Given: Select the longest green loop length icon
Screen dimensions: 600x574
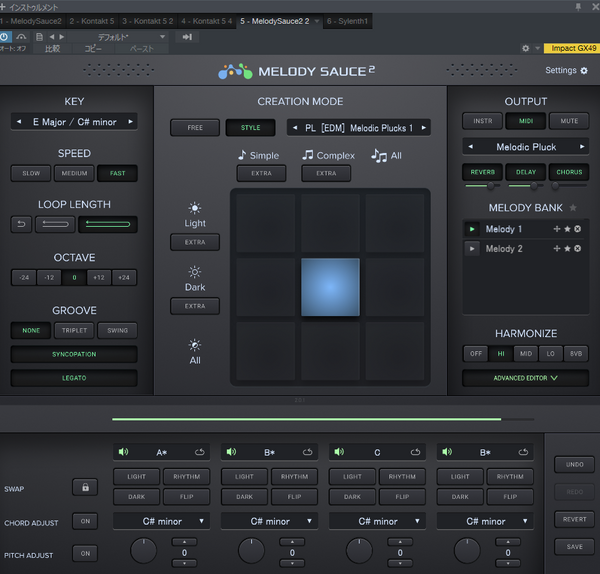Looking at the screenshot, I should click(108, 224).
